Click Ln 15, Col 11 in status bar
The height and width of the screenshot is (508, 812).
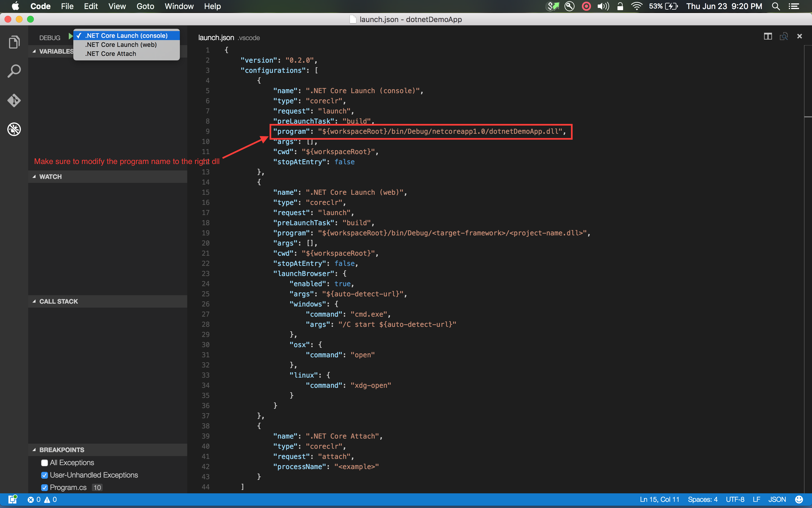pos(659,500)
